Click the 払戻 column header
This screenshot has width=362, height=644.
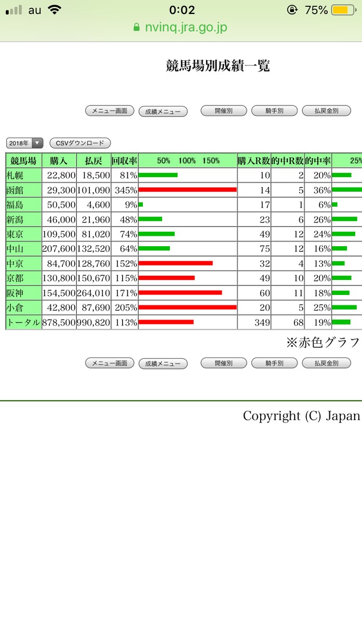pyautogui.click(x=93, y=160)
